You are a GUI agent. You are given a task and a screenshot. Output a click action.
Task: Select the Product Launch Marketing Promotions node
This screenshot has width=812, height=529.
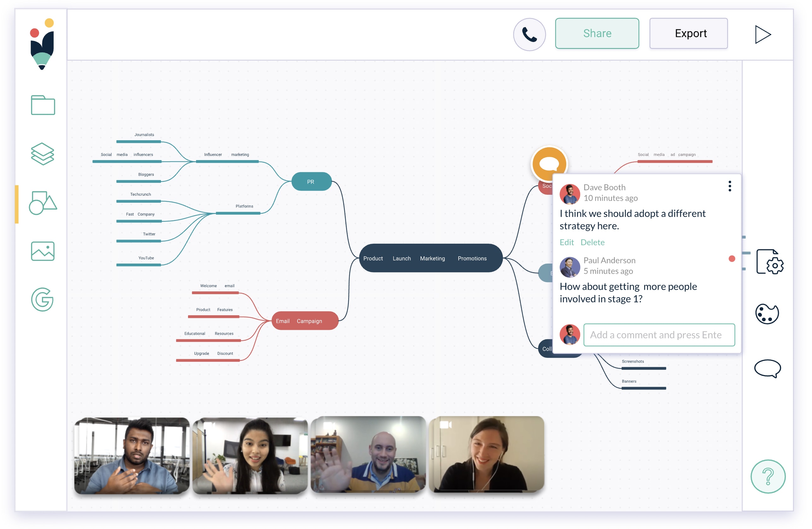(431, 258)
